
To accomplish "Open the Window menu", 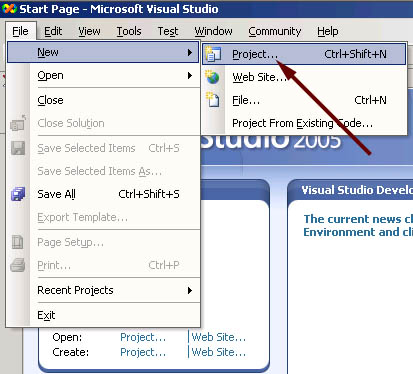I will (213, 31).
